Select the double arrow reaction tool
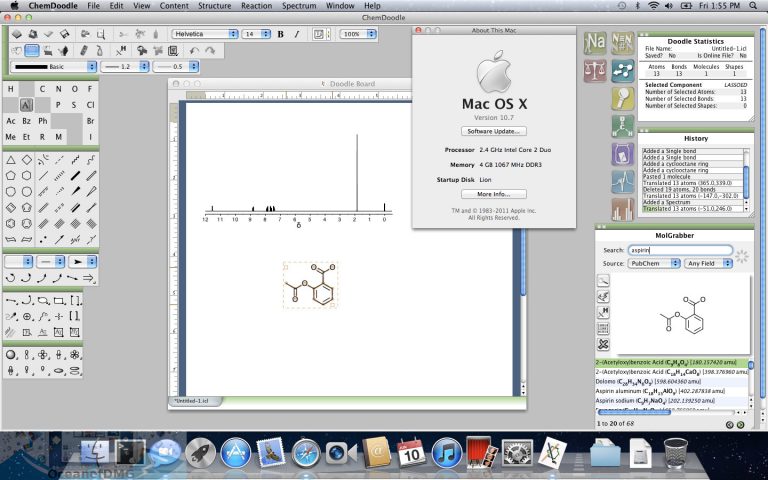 point(89,278)
